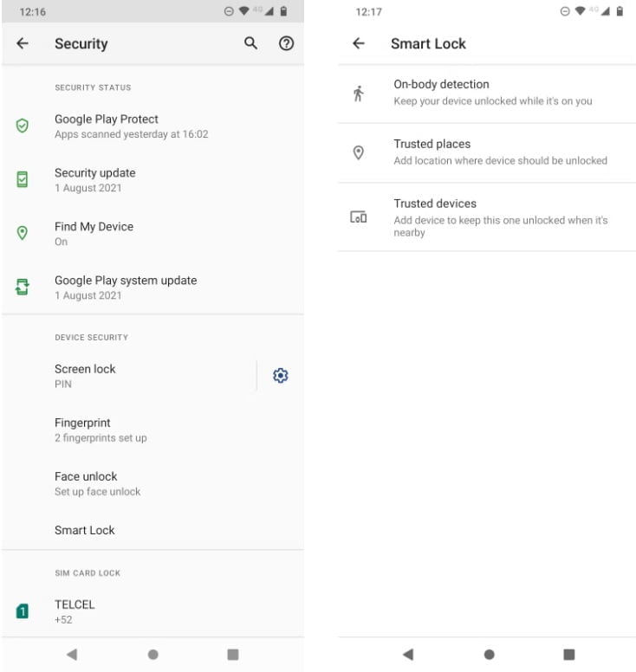The height and width of the screenshot is (672, 636).
Task: Tap the Trusted devices icon
Action: pos(359,216)
